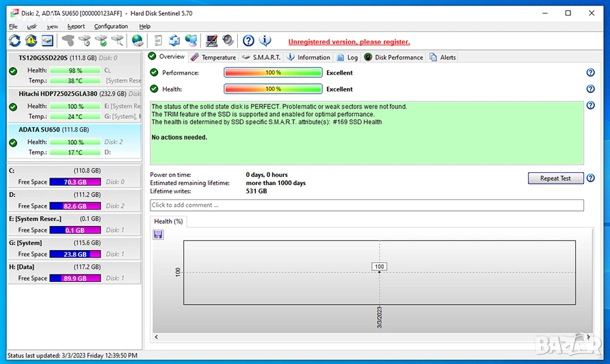The width and height of the screenshot is (610, 364).
Task: Open the Configuration menu
Action: pos(111,27)
